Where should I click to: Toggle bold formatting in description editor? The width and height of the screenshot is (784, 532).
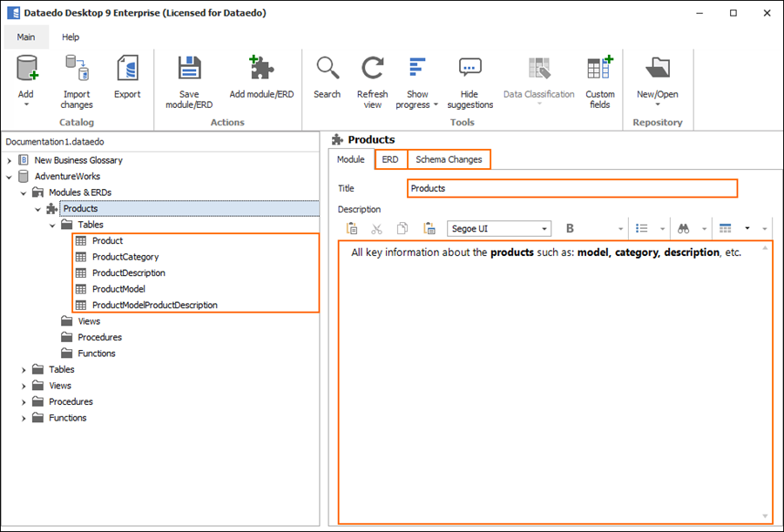(571, 229)
